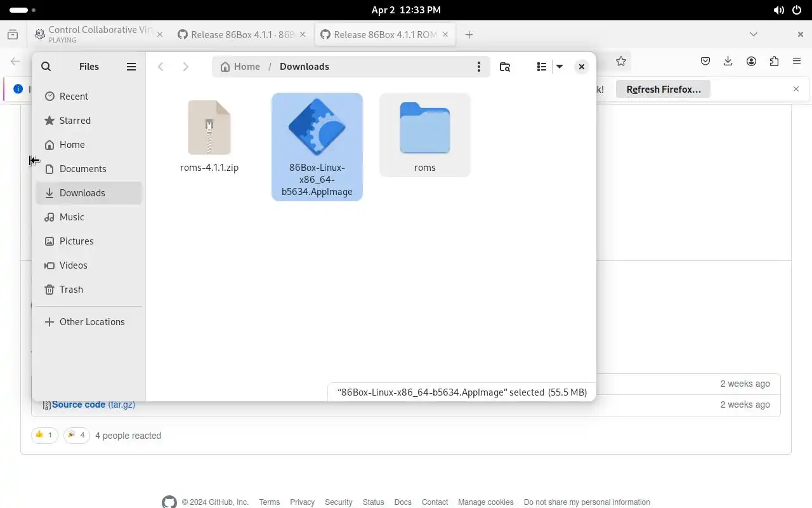Open Firefox extensions icon

click(774, 62)
